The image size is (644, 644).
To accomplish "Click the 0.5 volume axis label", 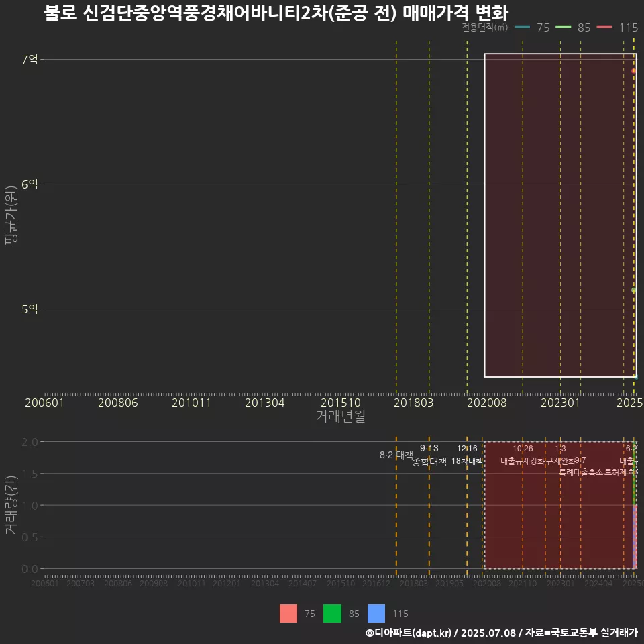I will pyautogui.click(x=30, y=537).
